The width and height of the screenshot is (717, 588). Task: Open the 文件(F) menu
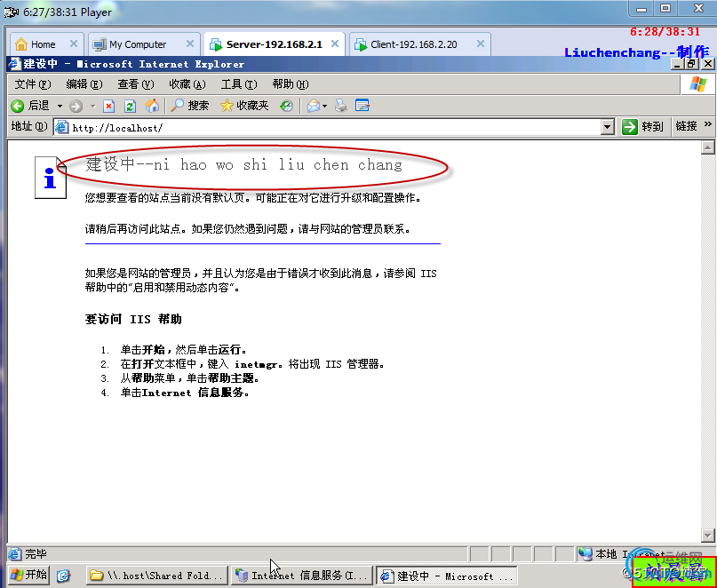click(x=33, y=84)
